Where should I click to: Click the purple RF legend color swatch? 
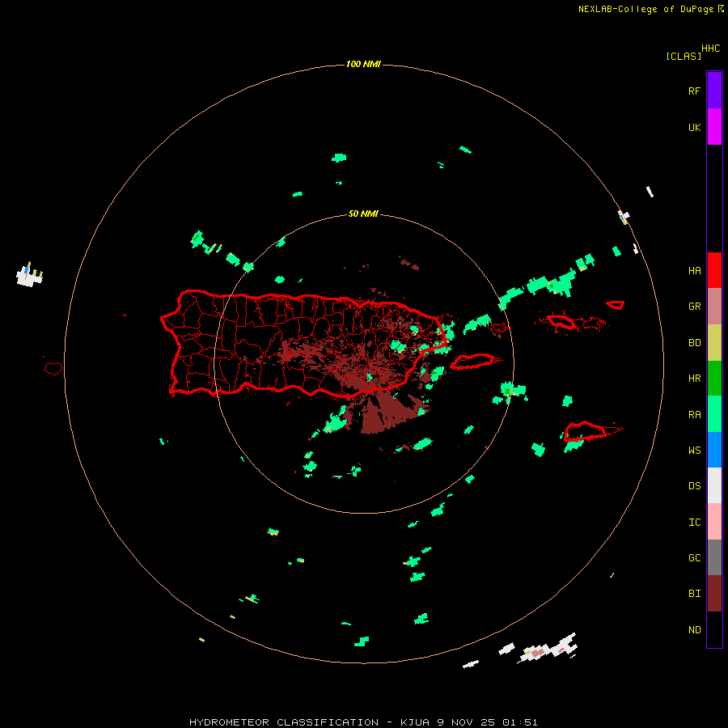point(714,91)
